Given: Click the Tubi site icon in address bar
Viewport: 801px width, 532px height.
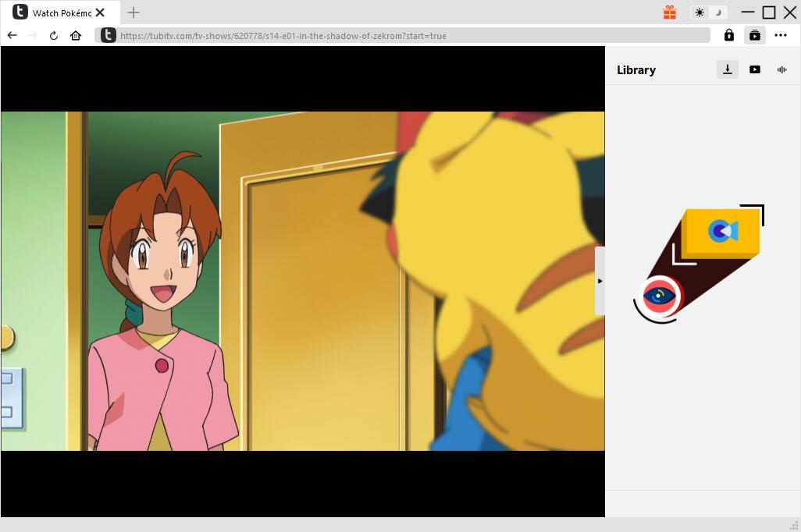Looking at the screenshot, I should pos(109,35).
